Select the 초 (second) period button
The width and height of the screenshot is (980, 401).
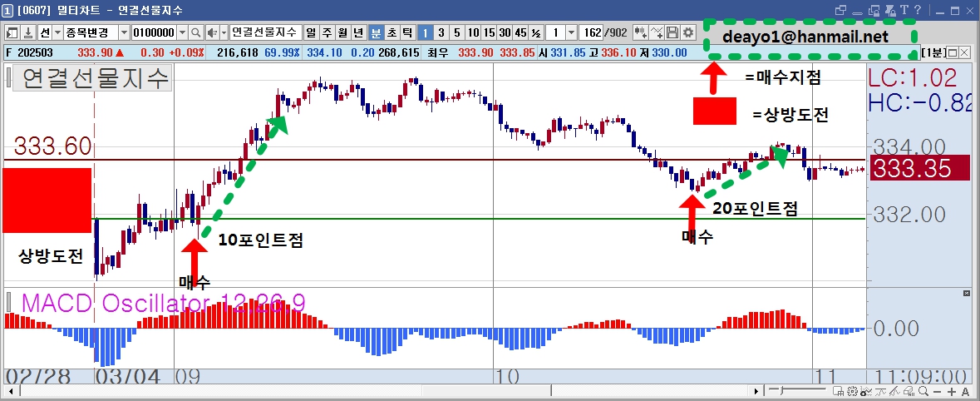(x=392, y=32)
